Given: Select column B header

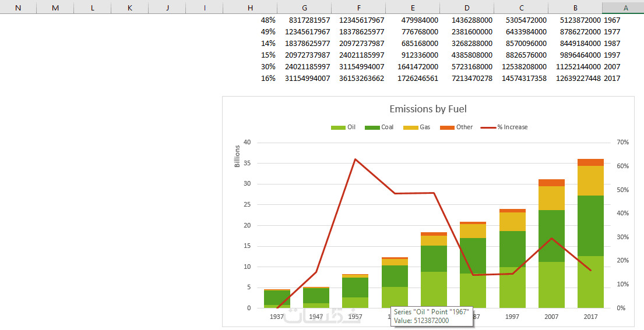Looking at the screenshot, I should (x=575, y=8).
